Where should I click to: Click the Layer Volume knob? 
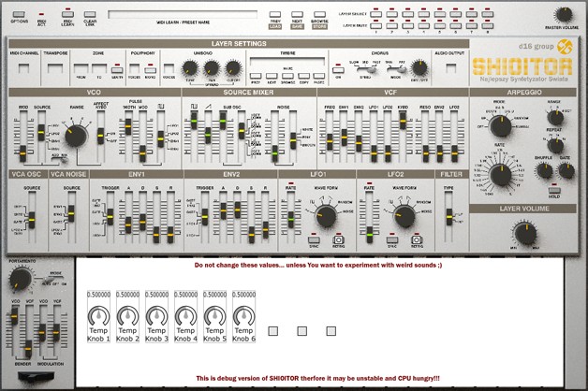tap(525, 233)
